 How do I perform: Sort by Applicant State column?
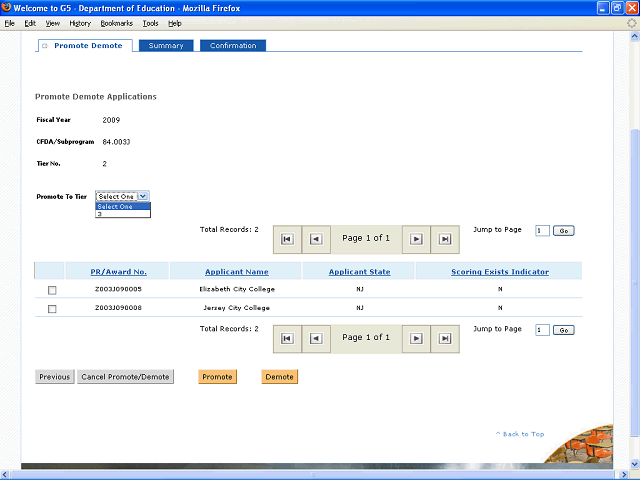360,272
